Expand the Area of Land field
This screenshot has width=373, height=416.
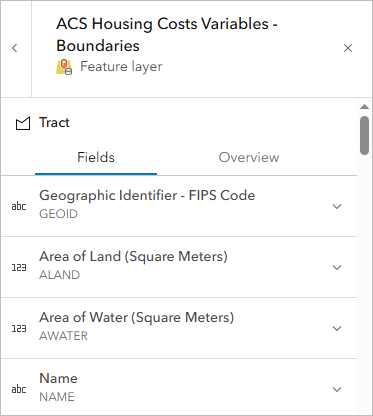(337, 267)
